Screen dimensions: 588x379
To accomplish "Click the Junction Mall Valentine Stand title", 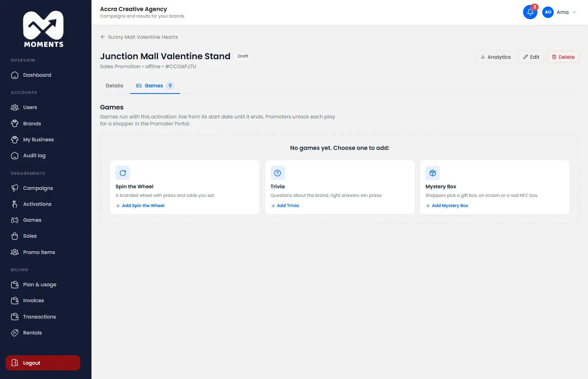I will point(165,56).
